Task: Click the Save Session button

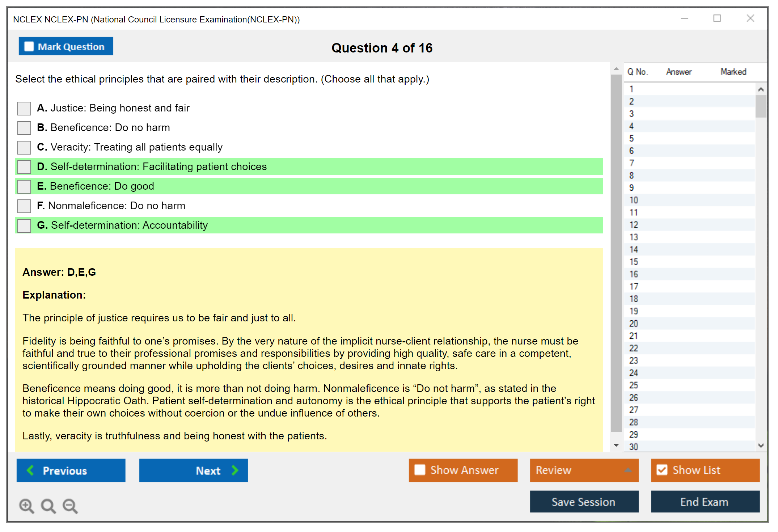Action: coord(584,502)
